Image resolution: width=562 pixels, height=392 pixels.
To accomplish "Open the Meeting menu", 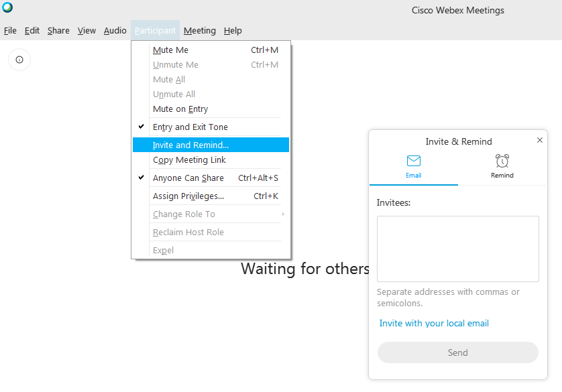I will 200,30.
